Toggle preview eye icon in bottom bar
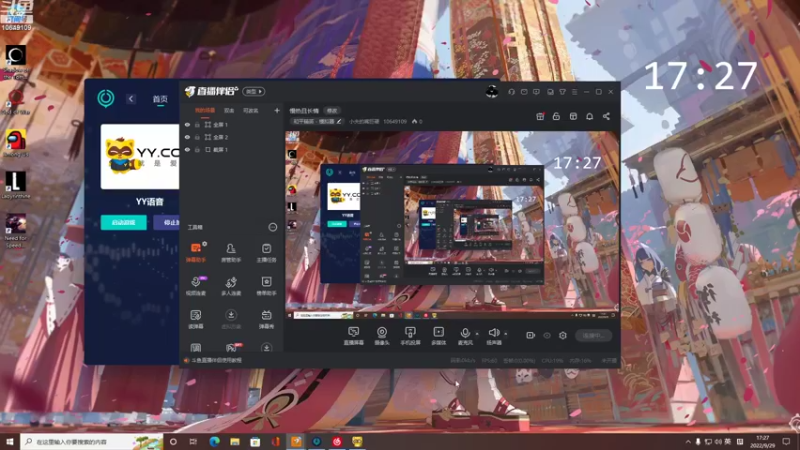The height and width of the screenshot is (450, 800). point(547,335)
